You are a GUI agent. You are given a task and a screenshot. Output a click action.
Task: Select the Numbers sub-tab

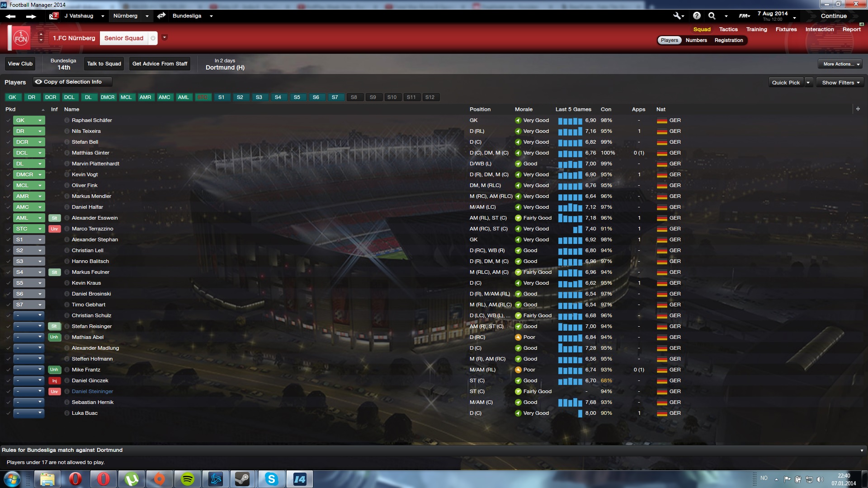coord(696,40)
